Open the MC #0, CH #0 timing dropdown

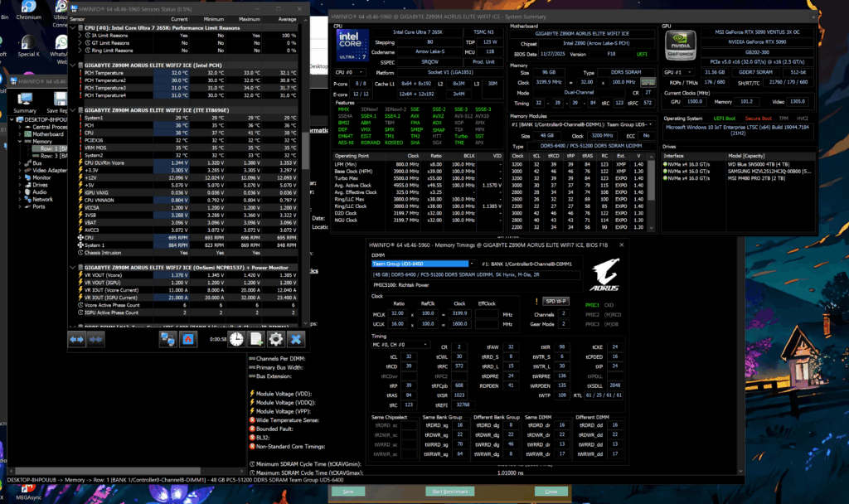[x=400, y=344]
